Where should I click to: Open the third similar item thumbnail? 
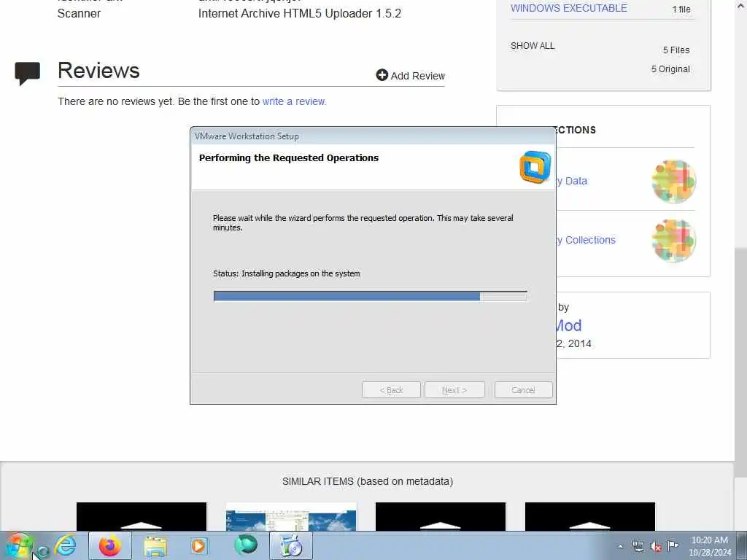pos(440,516)
